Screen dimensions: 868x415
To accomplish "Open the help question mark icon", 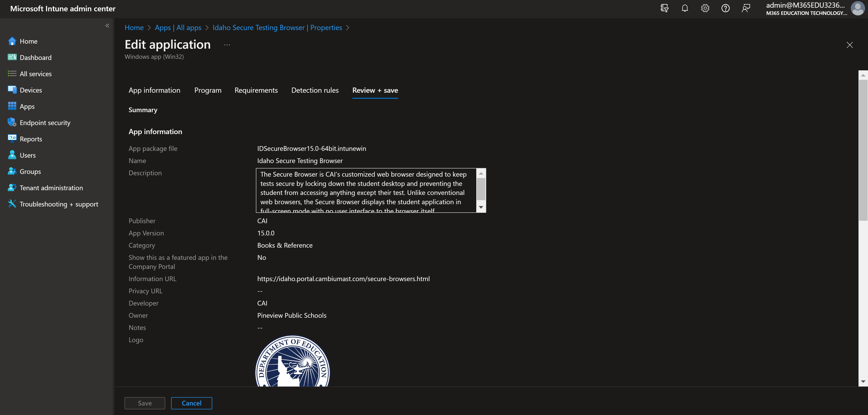I will click(725, 8).
